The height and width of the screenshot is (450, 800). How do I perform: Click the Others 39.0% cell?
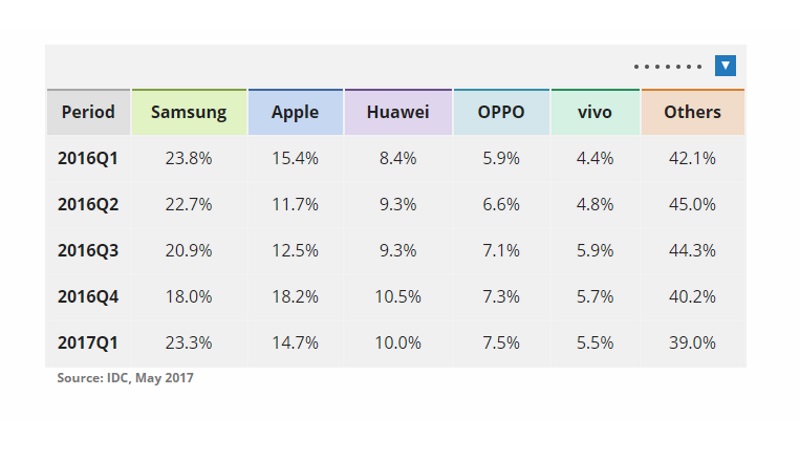coord(692,343)
